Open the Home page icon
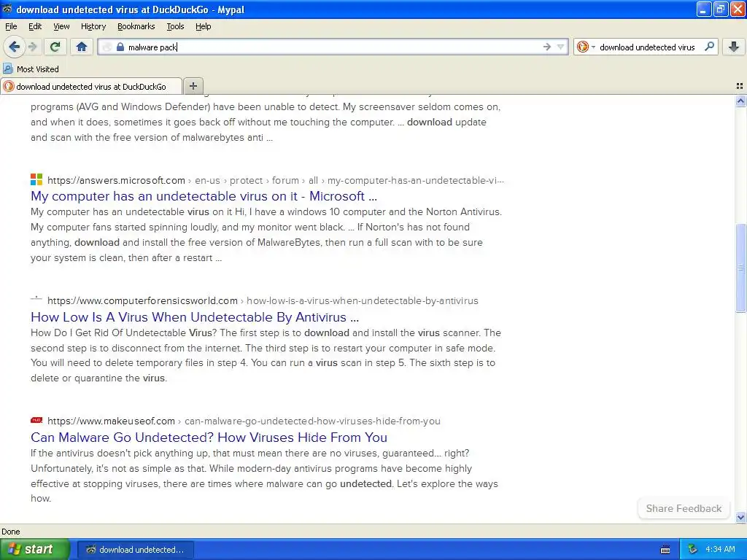 [x=82, y=47]
